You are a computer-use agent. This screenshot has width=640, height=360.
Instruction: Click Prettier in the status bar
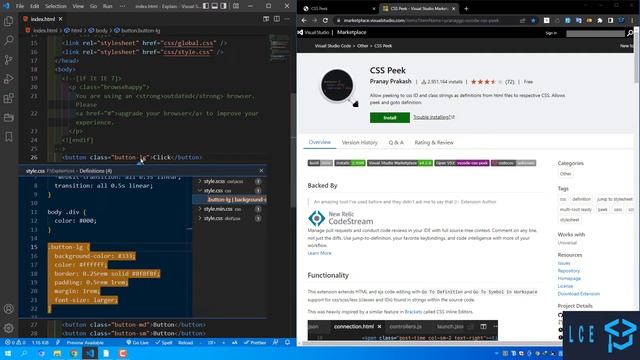click(x=255, y=342)
